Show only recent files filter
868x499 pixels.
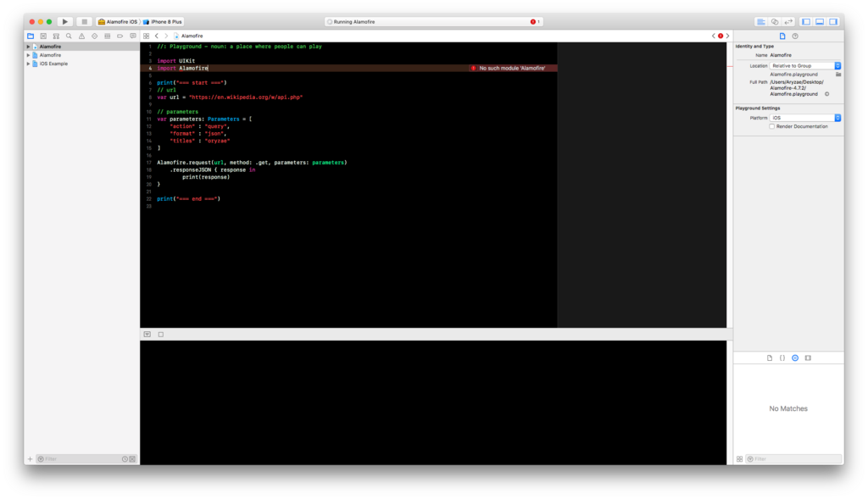125,459
